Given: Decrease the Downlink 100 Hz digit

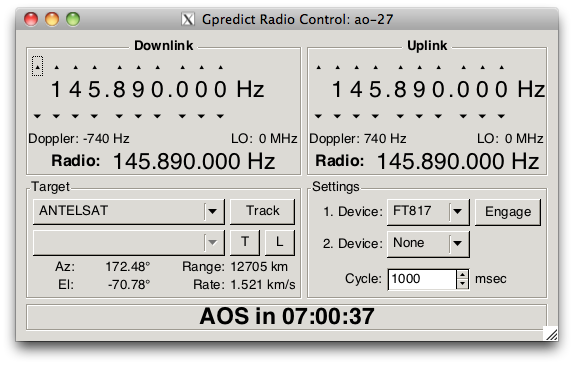Looking at the screenshot, I should pyautogui.click(x=182, y=116).
